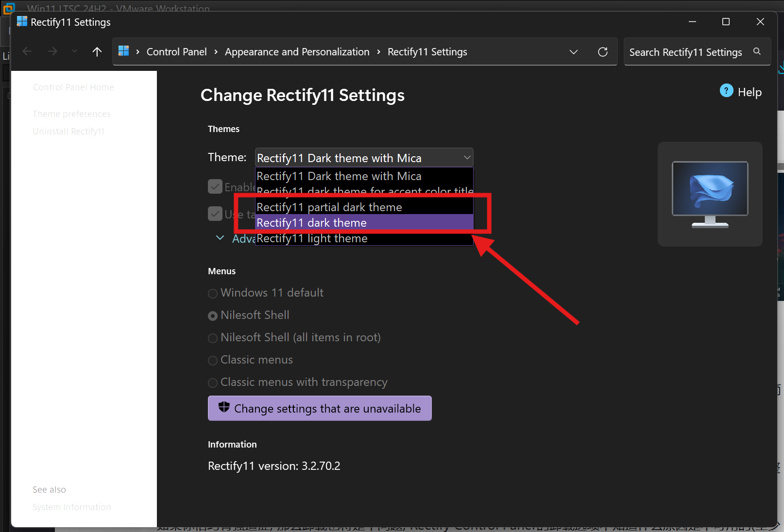The image size is (784, 532).
Task: Click the Rectify11 Settings title bar icon
Action: (x=22, y=21)
